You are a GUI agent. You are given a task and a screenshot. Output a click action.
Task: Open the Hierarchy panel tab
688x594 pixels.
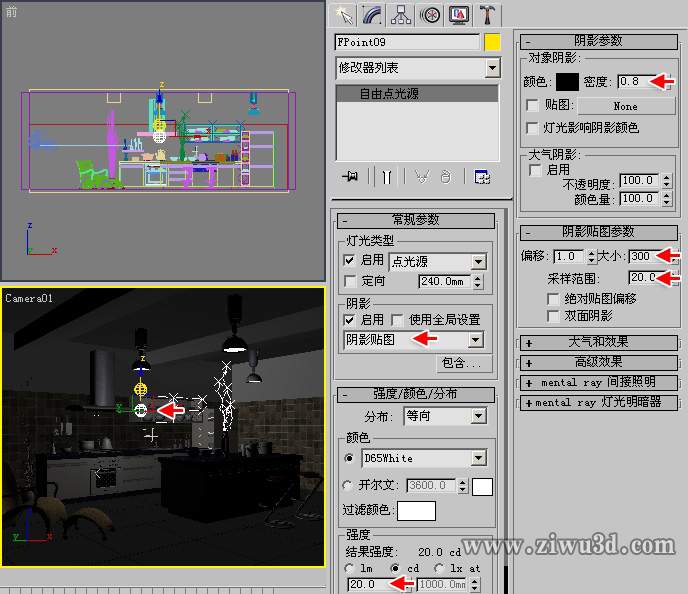coord(401,14)
